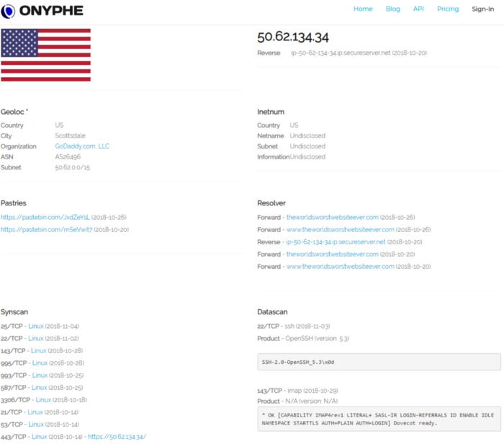Open the reverse ip-50-62-134-34.ip.secureserver.net resolver link
This screenshot has width=504, height=444.
(x=336, y=242)
